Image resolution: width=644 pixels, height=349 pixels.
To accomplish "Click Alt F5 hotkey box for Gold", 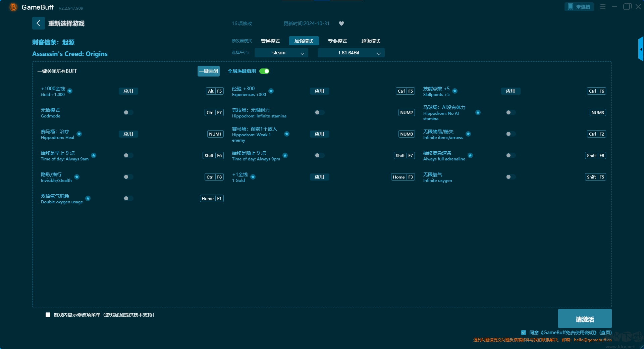I will [215, 91].
